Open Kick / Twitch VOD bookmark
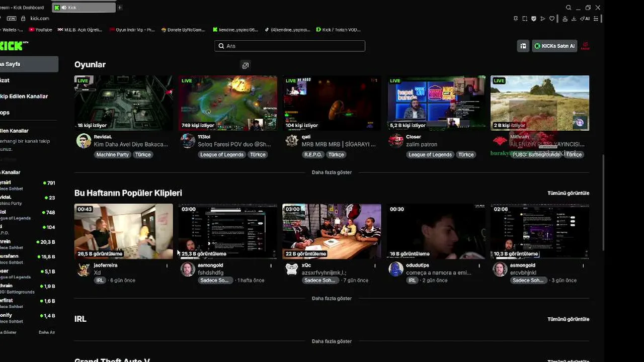The width and height of the screenshot is (644, 362). point(338,30)
